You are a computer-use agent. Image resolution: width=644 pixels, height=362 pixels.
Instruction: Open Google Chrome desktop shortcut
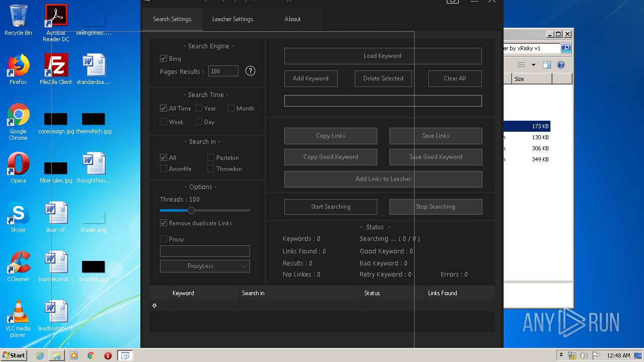pos(18,122)
